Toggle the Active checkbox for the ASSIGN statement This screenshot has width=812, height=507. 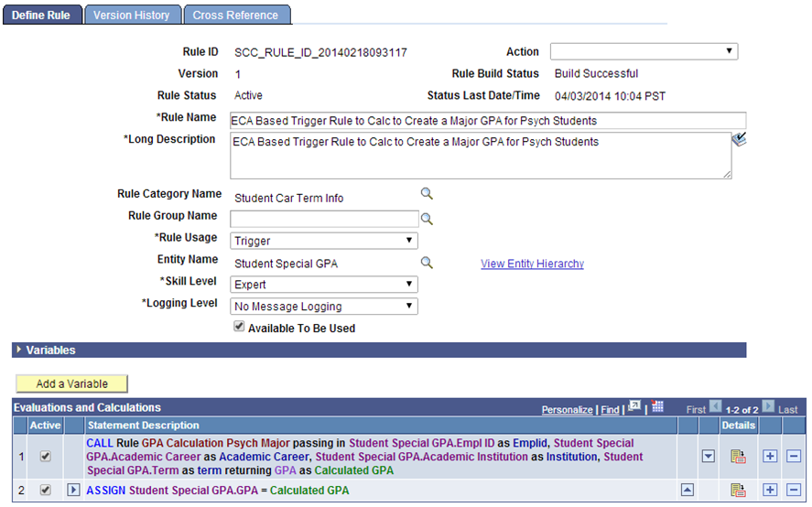(46, 490)
